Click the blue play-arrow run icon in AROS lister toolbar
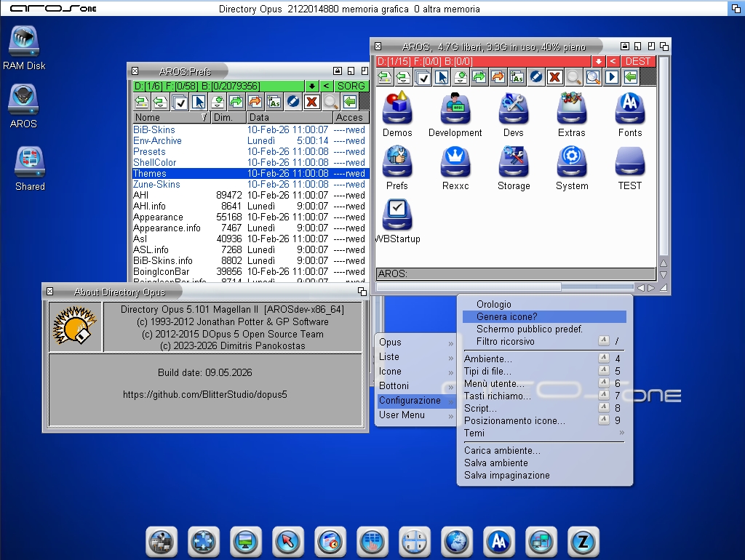 point(612,77)
